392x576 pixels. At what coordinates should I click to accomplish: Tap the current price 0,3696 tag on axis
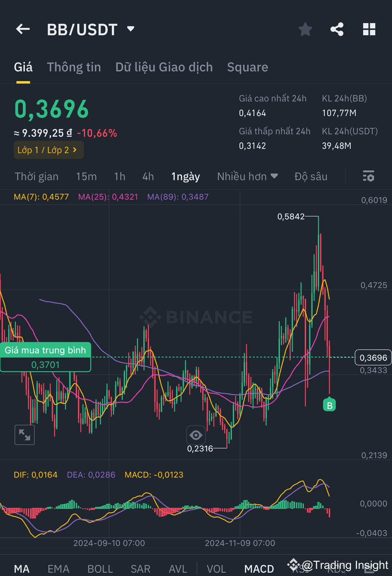373,358
